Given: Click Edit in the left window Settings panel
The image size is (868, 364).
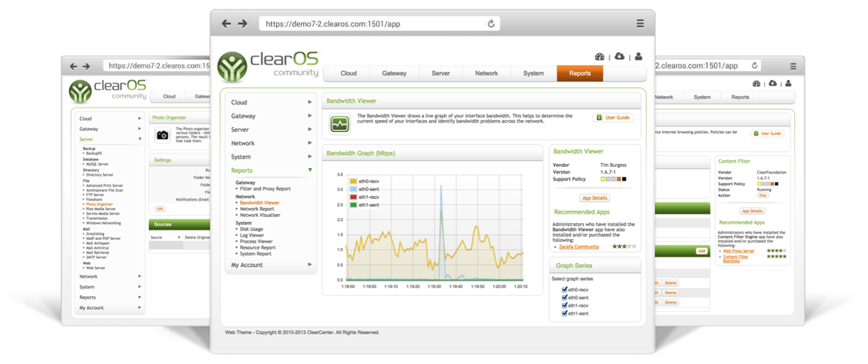Looking at the screenshot, I should point(160,209).
